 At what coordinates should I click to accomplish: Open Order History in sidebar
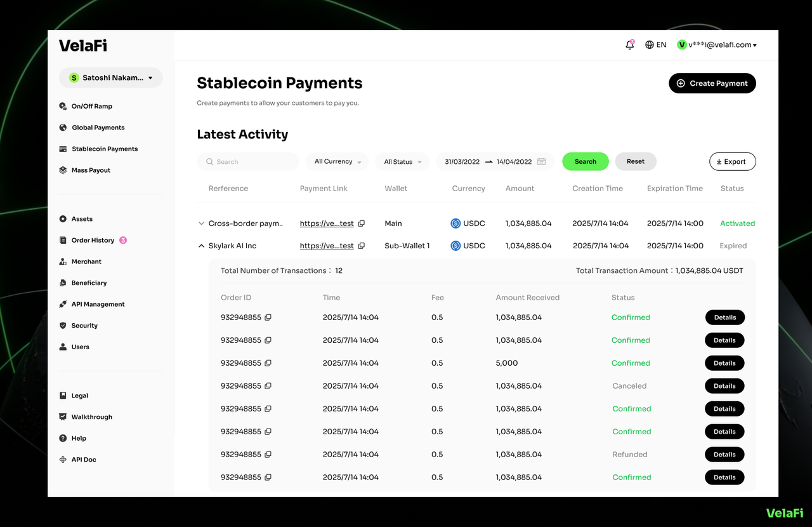point(93,241)
